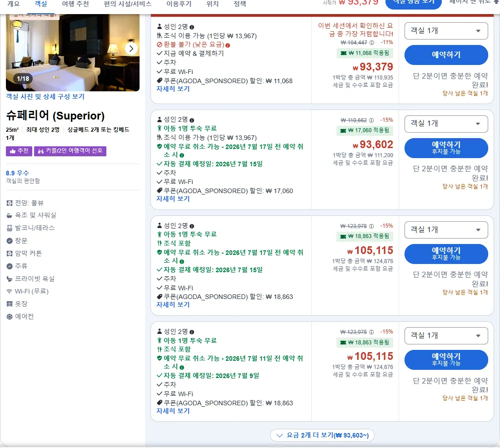Switch to the 개요 tab
The width and height of the screenshot is (500, 448).
13,4
